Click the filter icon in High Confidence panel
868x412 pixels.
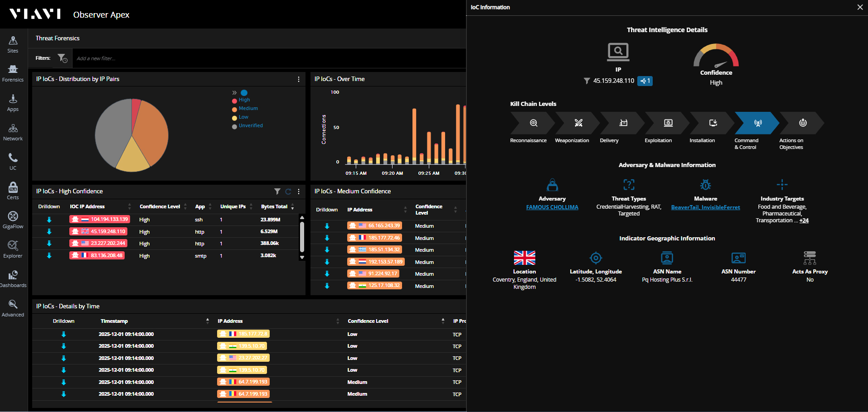pos(277,192)
